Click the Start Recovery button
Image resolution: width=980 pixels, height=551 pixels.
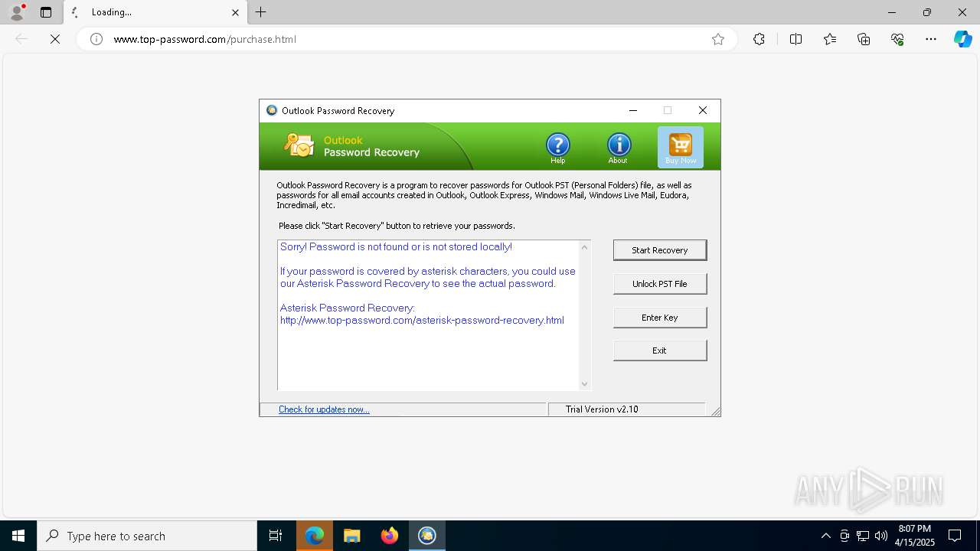(660, 250)
